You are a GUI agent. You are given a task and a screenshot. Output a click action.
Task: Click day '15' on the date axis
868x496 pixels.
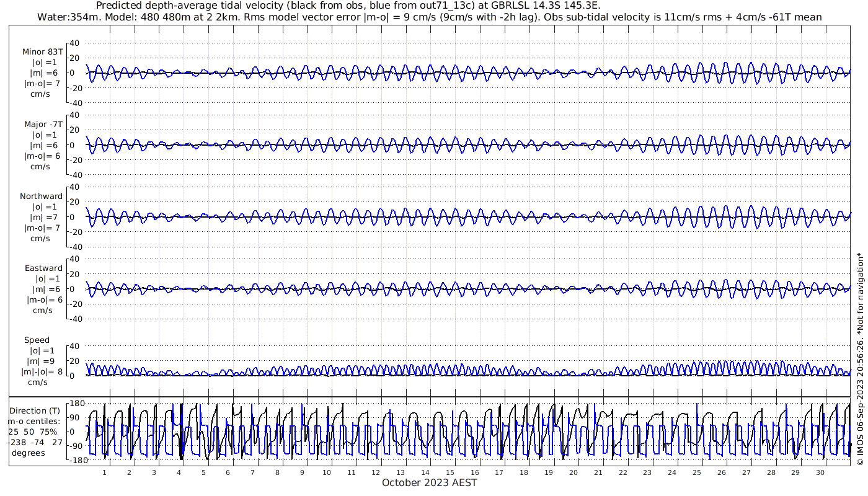tap(450, 472)
